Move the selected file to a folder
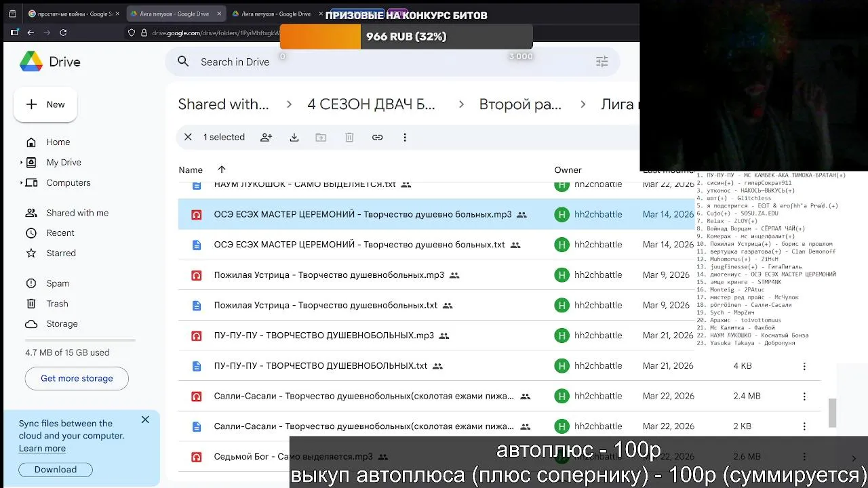The image size is (868, 488). click(321, 137)
